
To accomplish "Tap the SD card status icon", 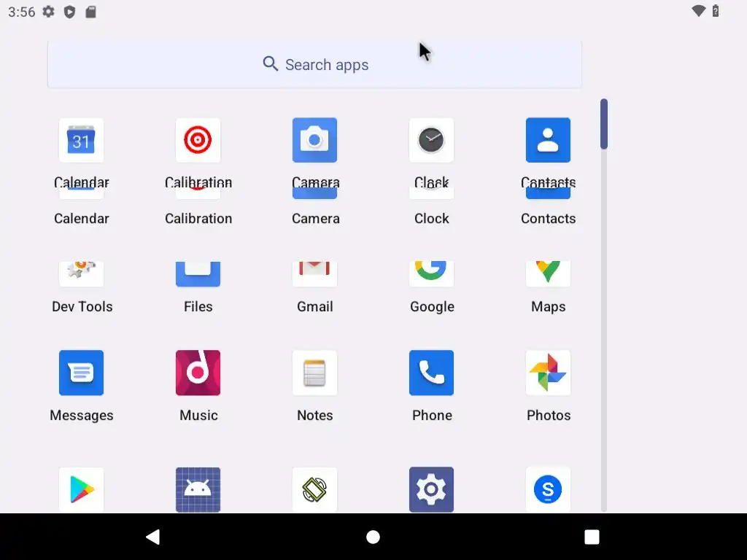I will tap(90, 12).
